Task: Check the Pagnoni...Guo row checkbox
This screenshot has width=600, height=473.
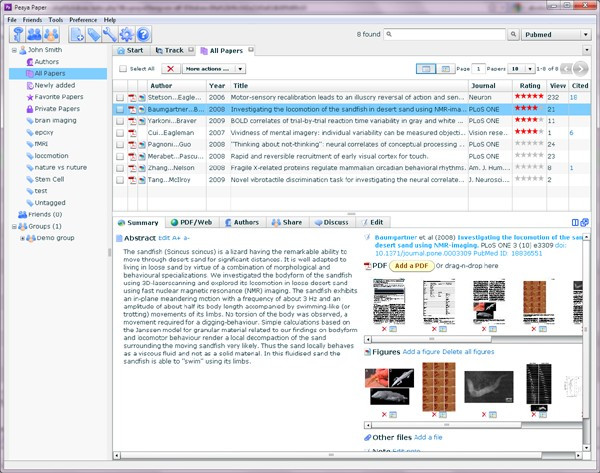Action: click(120, 145)
